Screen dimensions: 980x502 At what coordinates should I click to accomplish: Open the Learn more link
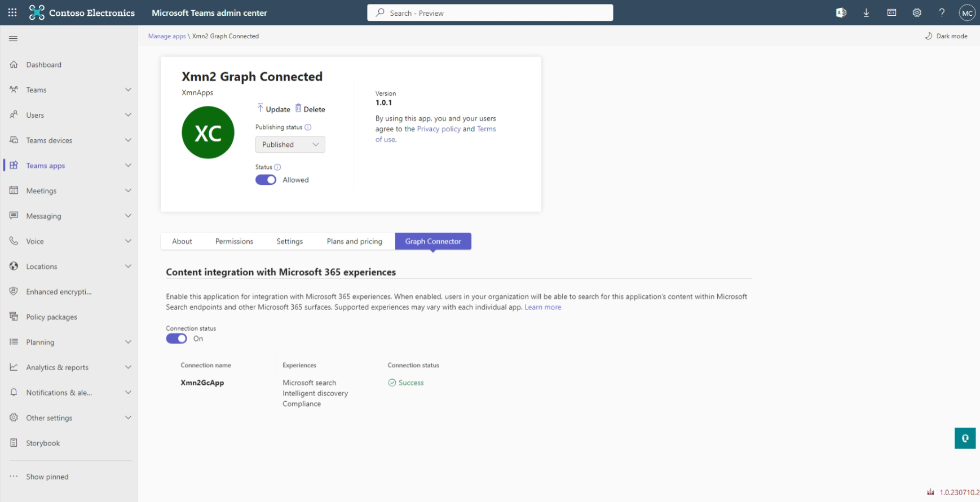pos(543,307)
